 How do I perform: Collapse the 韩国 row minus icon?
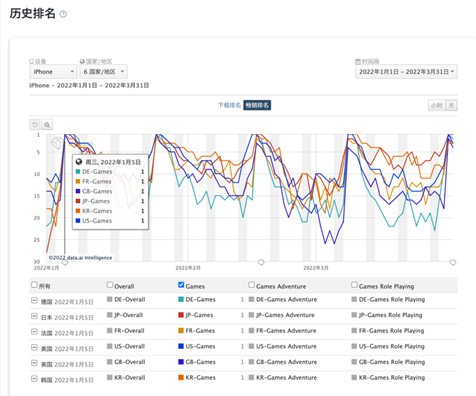pyautogui.click(x=34, y=379)
